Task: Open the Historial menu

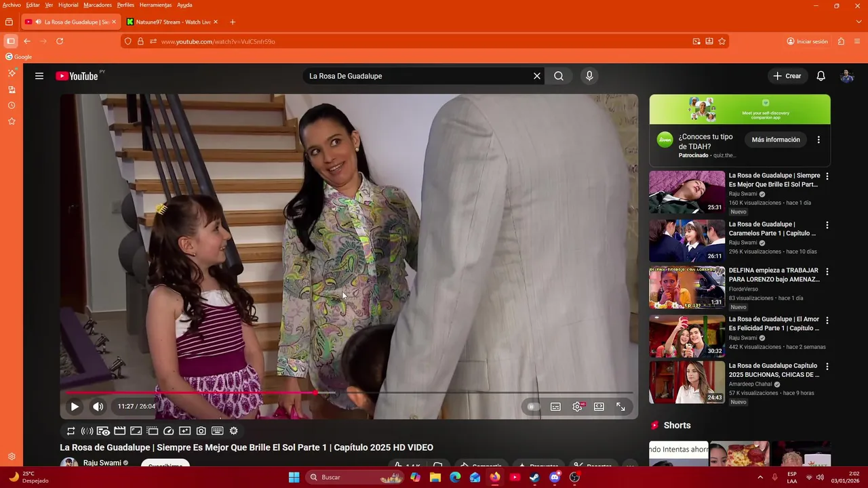Action: [68, 5]
